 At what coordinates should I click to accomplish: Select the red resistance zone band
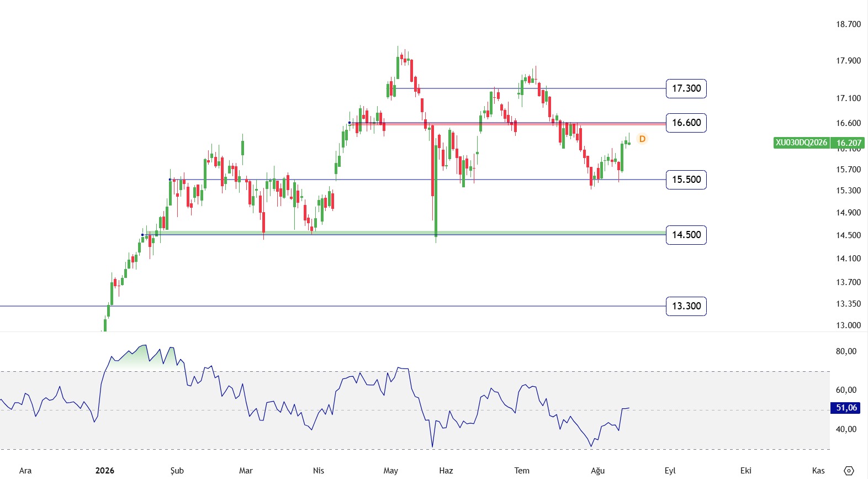pyautogui.click(x=508, y=124)
